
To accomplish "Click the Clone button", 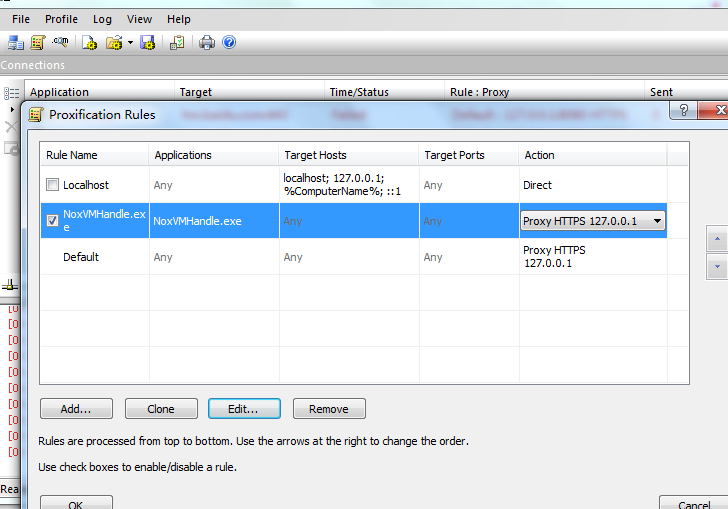I will pyautogui.click(x=161, y=409).
